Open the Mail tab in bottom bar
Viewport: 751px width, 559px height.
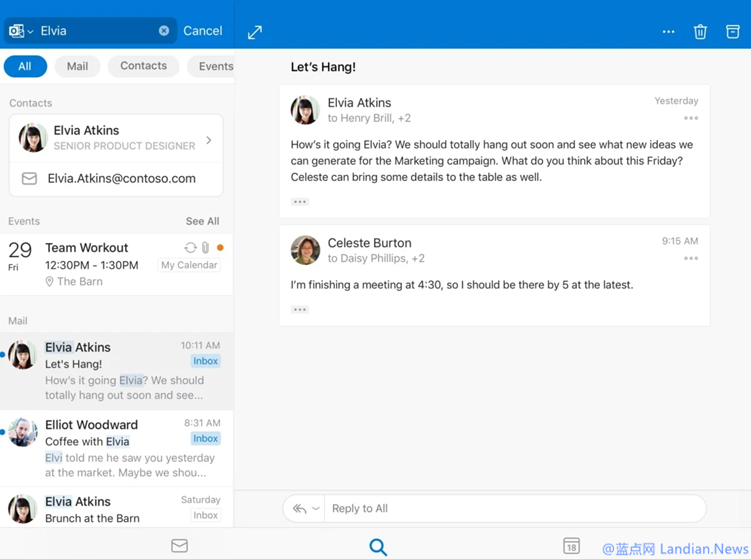[179, 545]
